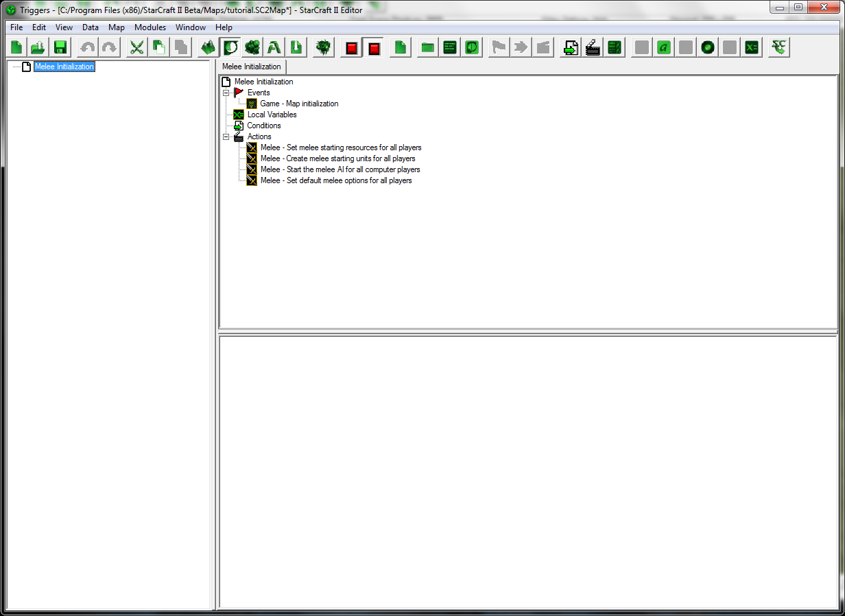845x616 pixels.
Task: Click the green page icon after red squares
Action: point(401,47)
